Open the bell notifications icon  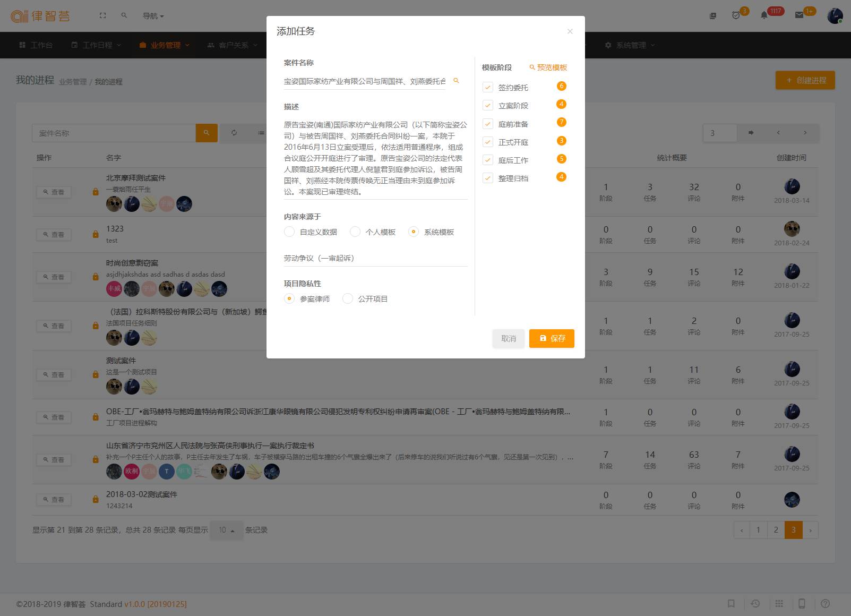764,15
